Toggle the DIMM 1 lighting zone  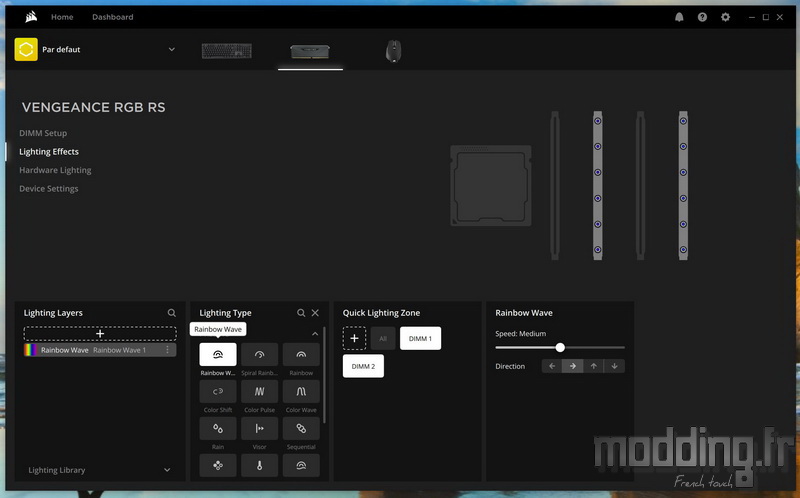click(x=420, y=338)
